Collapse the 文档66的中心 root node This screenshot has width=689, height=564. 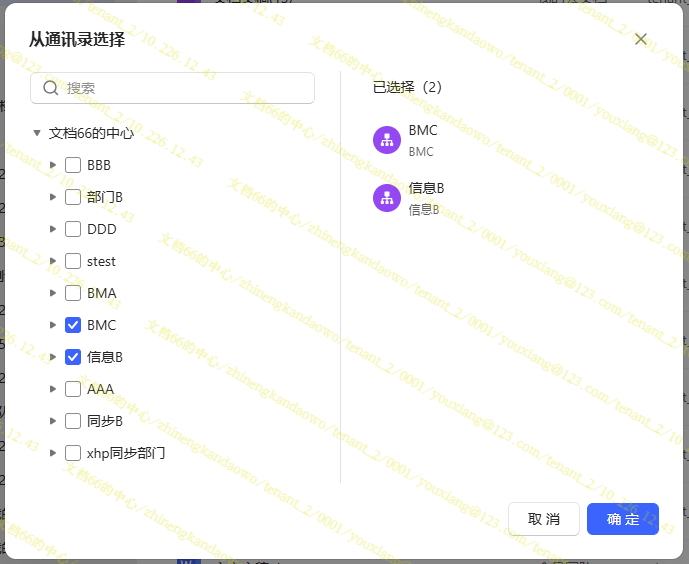37,133
